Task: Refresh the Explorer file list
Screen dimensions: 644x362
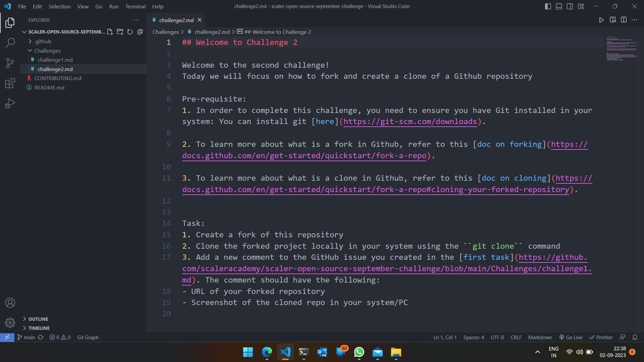Action: (130, 32)
